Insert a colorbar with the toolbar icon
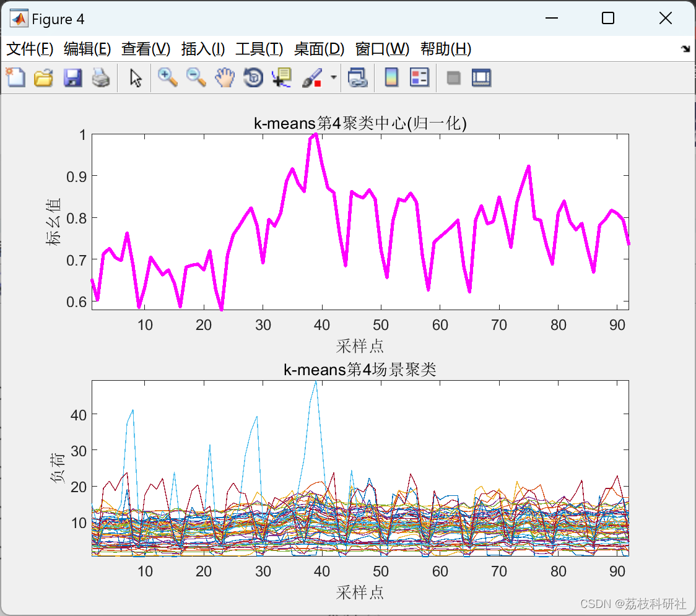Screen dimensions: 696x616 391,77
